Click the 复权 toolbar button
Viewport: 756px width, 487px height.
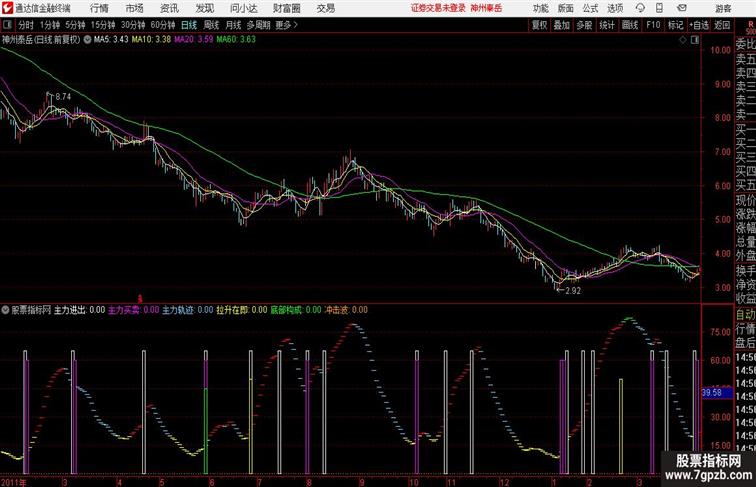[539, 25]
